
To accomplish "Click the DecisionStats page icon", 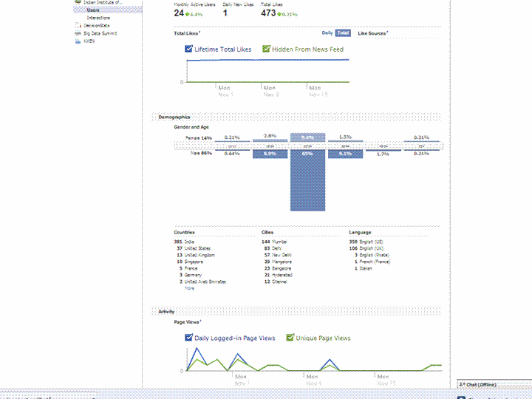I will click(x=78, y=25).
